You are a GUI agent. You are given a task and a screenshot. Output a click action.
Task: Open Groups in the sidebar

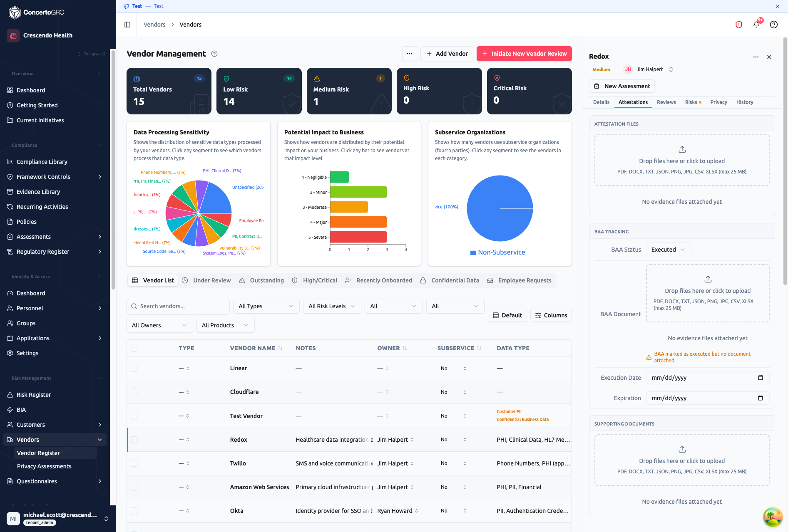tap(26, 323)
